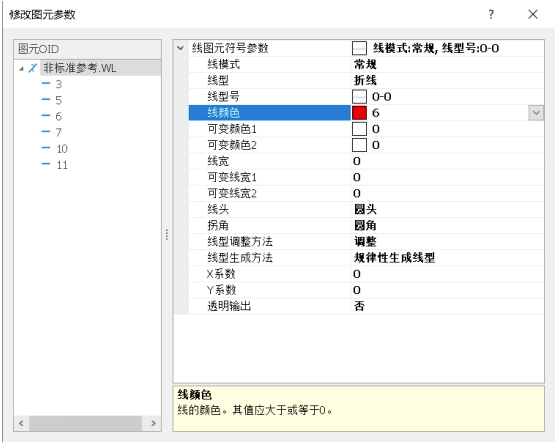This screenshot has width=560, height=446.
Task: Collapse the 线图元符号参数 property group
Action: click(181, 48)
